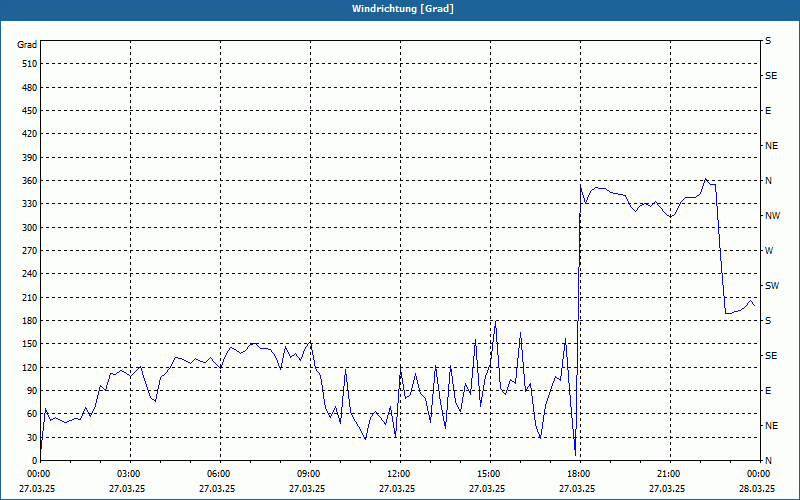This screenshot has width=800, height=500.
Task: Select the 27.03.25 date beneath 21:00
Action: pos(667,488)
